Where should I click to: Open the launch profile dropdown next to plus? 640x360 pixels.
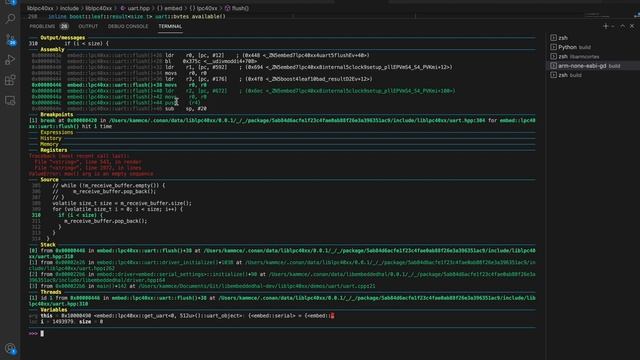[613, 26]
